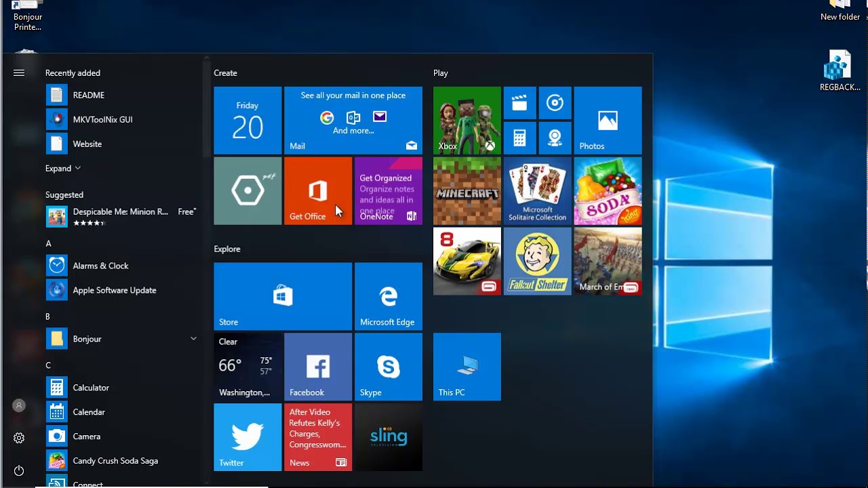Click the Create group heading
Screen dimensions: 868x488
click(226, 73)
